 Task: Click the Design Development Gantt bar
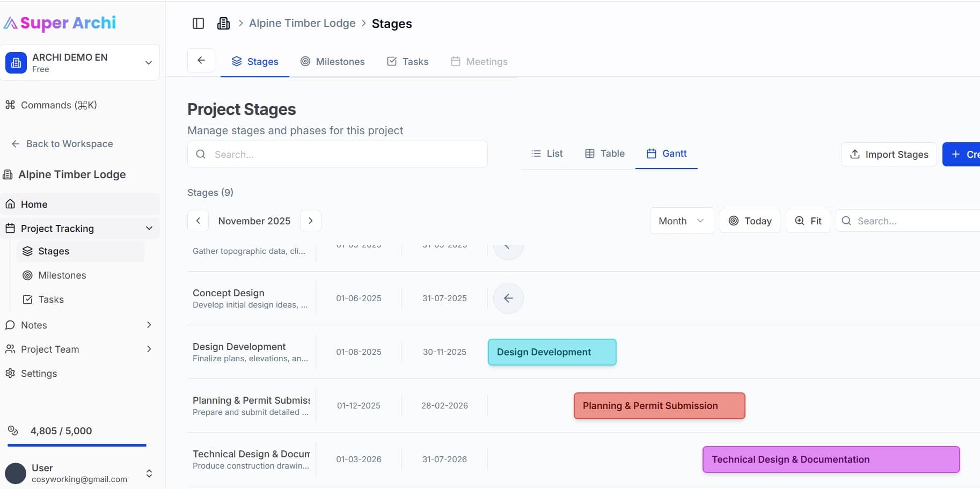click(x=552, y=352)
